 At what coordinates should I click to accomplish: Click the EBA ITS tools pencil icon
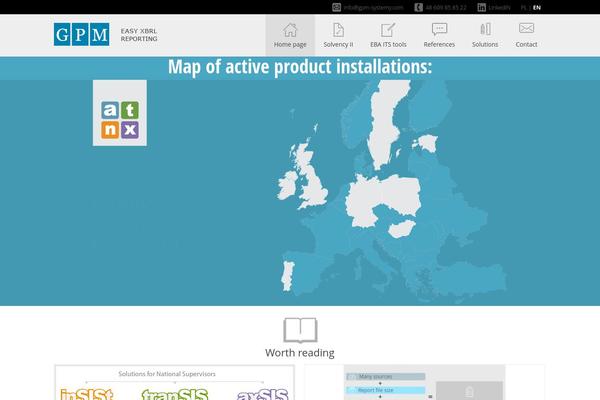pos(388,29)
